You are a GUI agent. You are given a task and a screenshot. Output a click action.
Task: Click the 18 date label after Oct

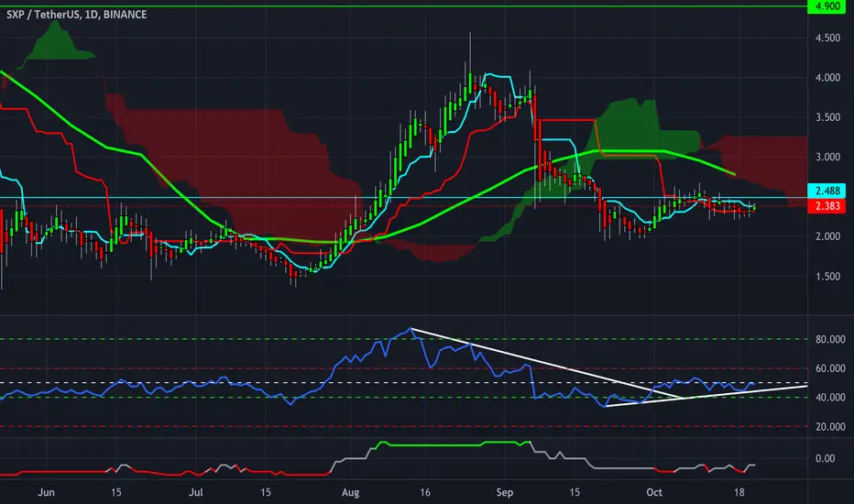coord(739,493)
